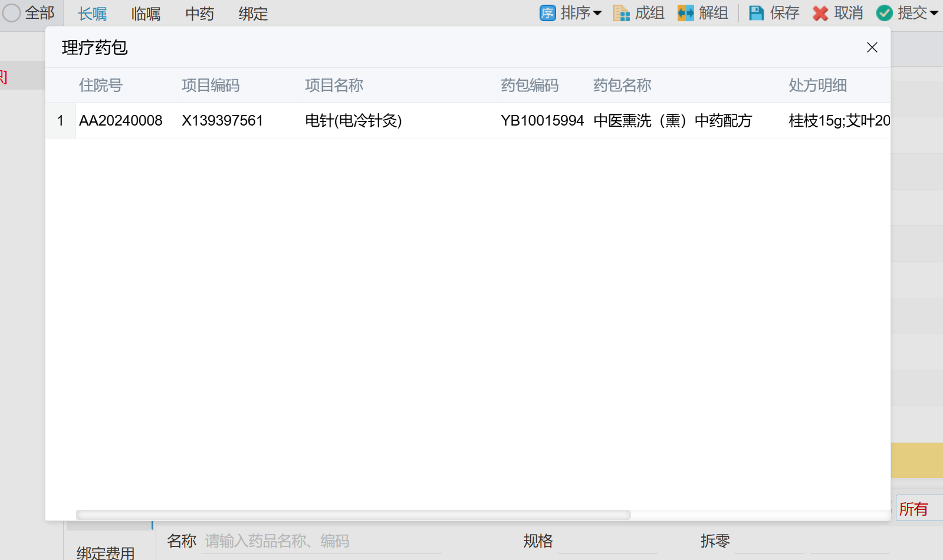The image size is (943, 560).
Task: Click the 排序 sort icon
Action: 547,13
